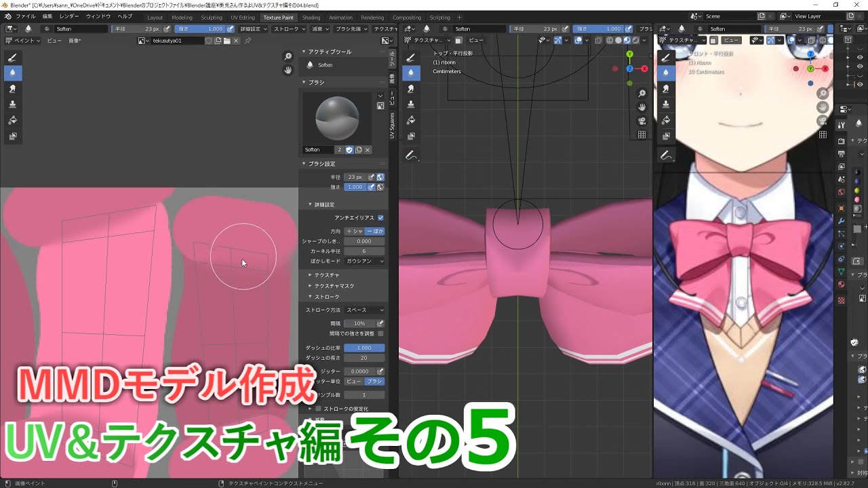The image size is (868, 488).
Task: Duplicate the Soften brush with copy icon
Action: 358,150
